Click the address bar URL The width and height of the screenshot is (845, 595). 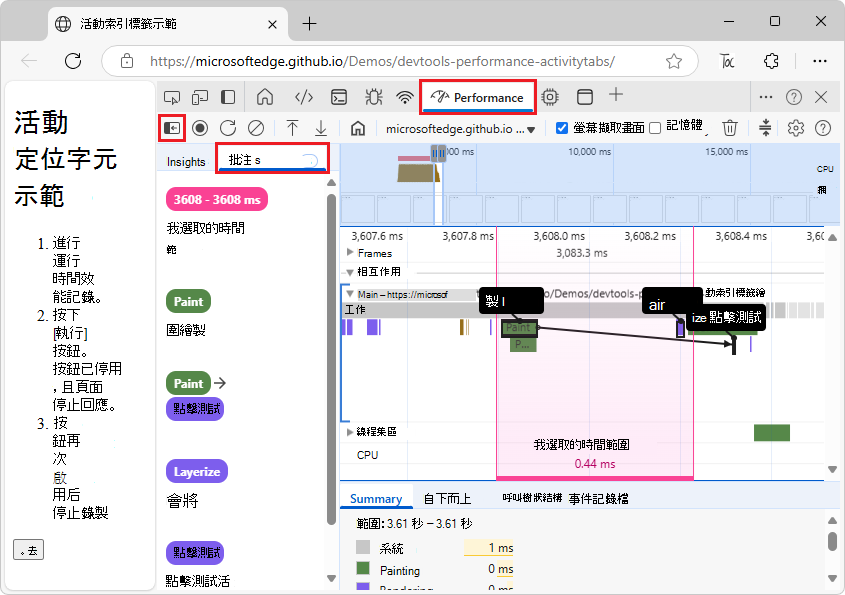[x=382, y=61]
